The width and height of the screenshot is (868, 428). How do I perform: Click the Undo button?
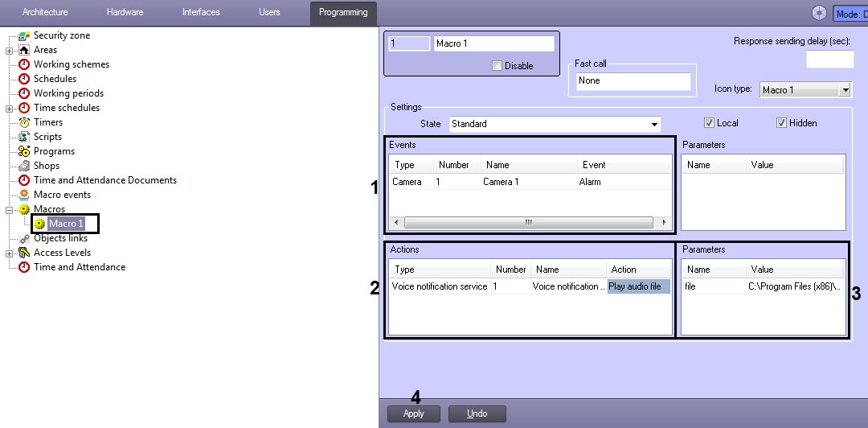pyautogui.click(x=477, y=414)
